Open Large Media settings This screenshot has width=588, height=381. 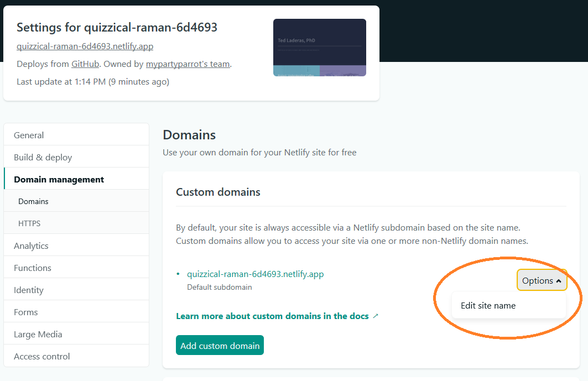pos(76,334)
